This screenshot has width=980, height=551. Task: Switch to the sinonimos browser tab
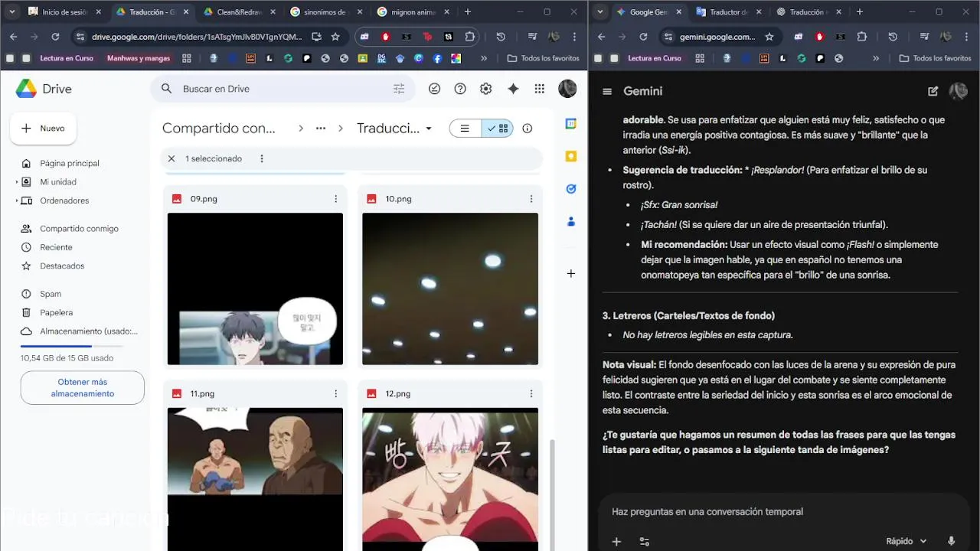[x=325, y=12]
